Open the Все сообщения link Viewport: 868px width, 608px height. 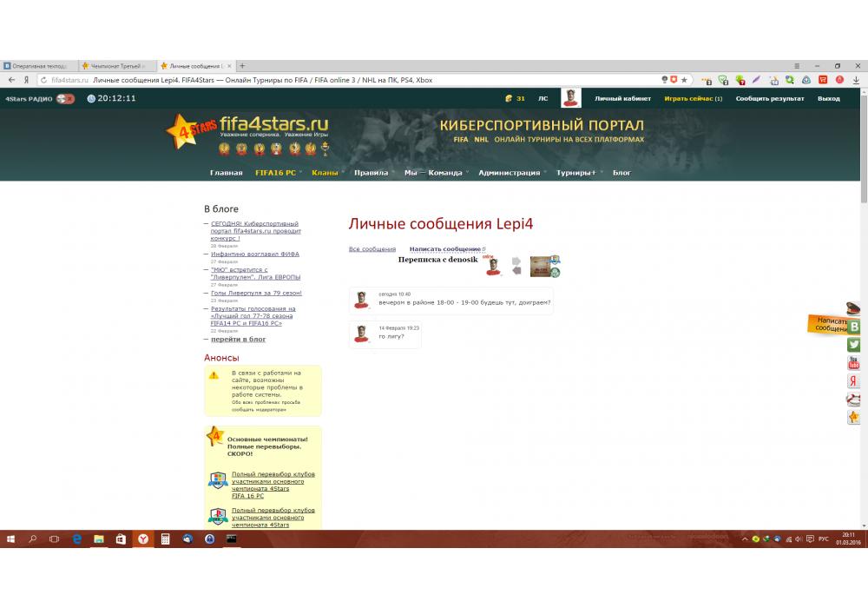point(372,249)
